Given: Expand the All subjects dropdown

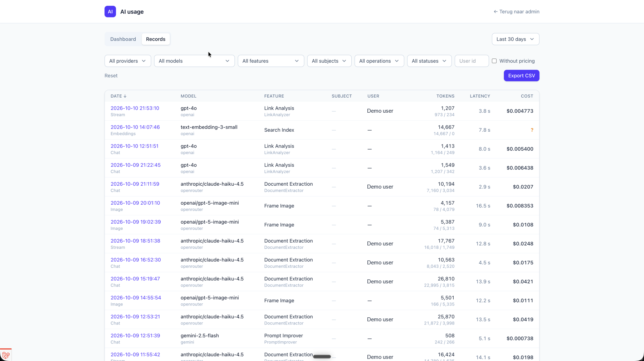Looking at the screenshot, I should pyautogui.click(x=329, y=61).
